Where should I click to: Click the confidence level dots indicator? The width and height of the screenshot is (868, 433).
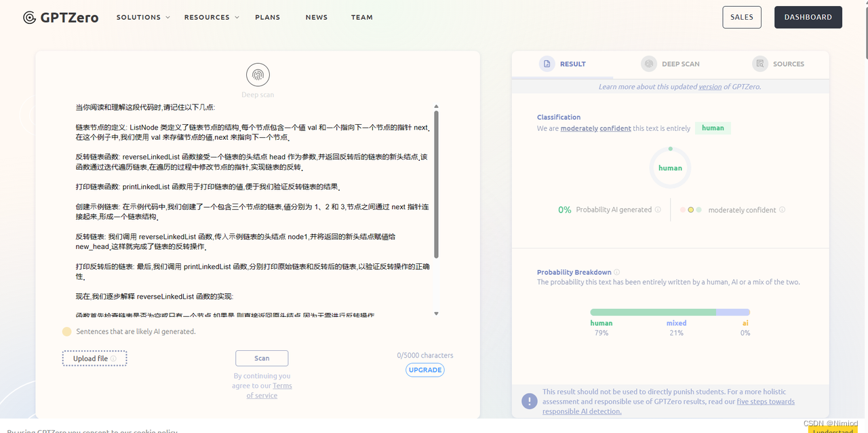pyautogui.click(x=691, y=210)
